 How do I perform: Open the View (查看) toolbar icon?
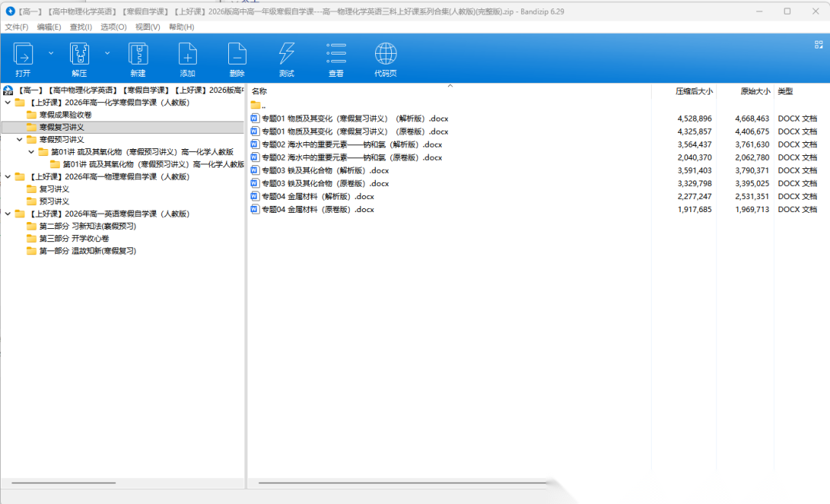point(336,55)
